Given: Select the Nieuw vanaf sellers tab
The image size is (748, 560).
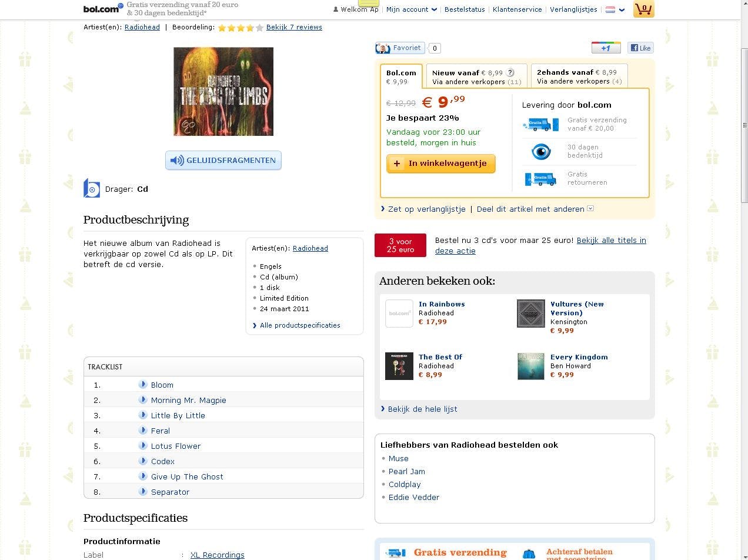Looking at the screenshot, I should 476,76.
